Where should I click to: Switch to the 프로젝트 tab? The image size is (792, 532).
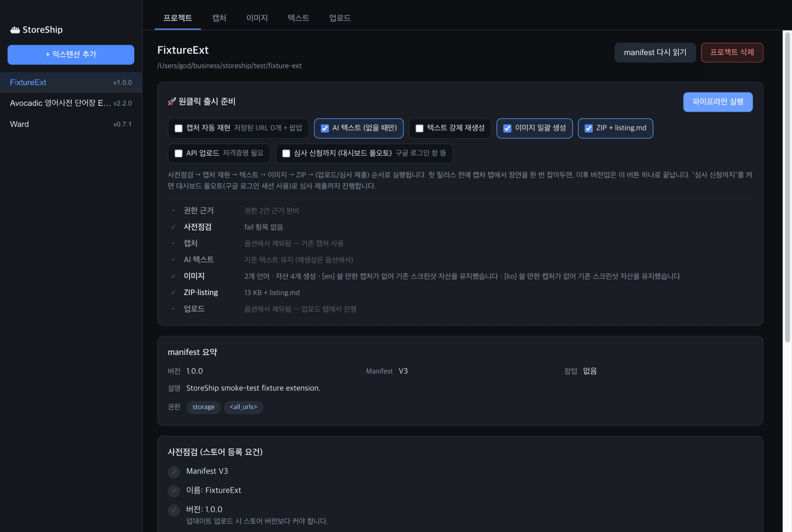[x=178, y=18]
